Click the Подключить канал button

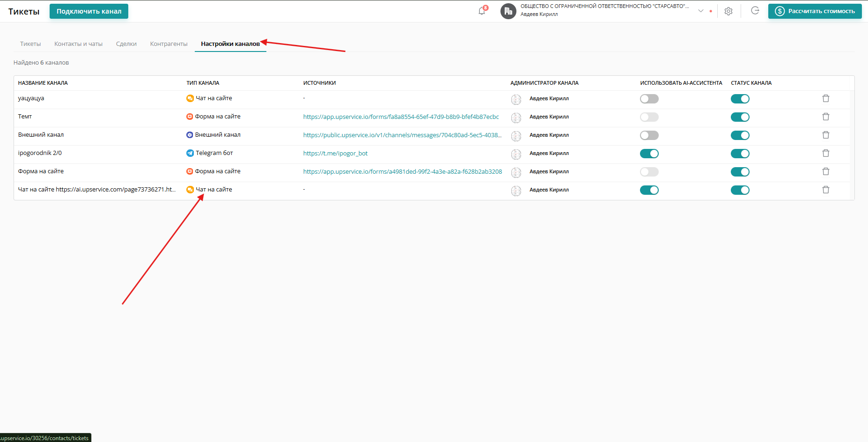tap(89, 11)
